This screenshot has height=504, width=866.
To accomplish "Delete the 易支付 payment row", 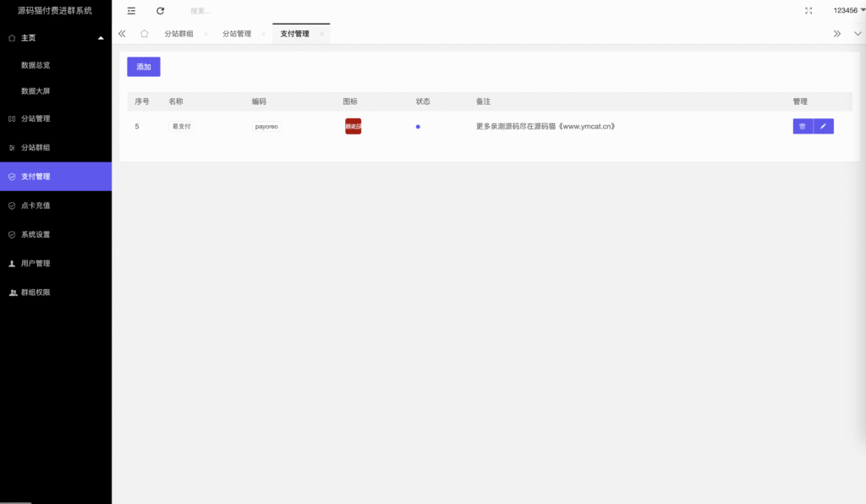I will (803, 126).
